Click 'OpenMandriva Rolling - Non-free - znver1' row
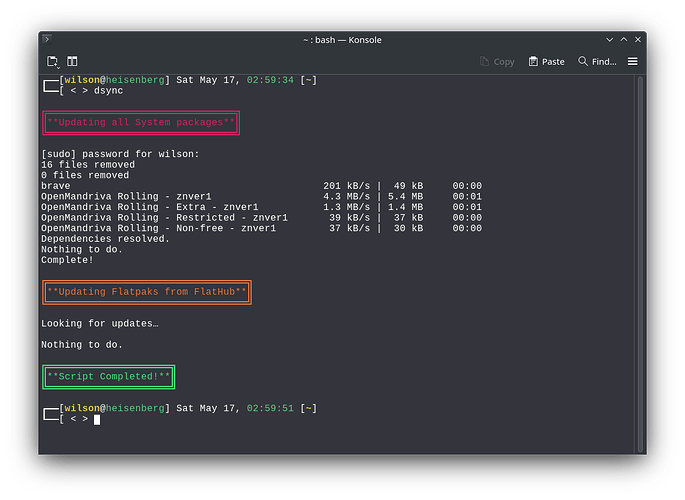Viewport: 685px width, 500px height. pyautogui.click(x=261, y=228)
